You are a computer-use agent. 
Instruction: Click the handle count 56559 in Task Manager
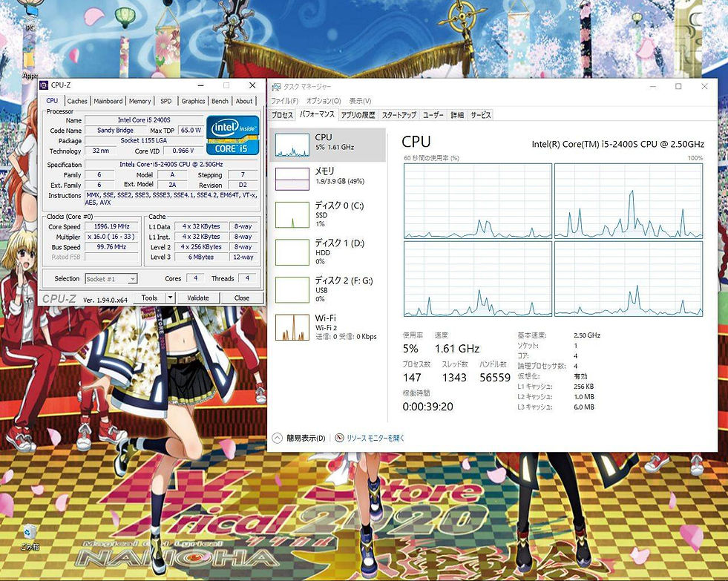coord(495,378)
